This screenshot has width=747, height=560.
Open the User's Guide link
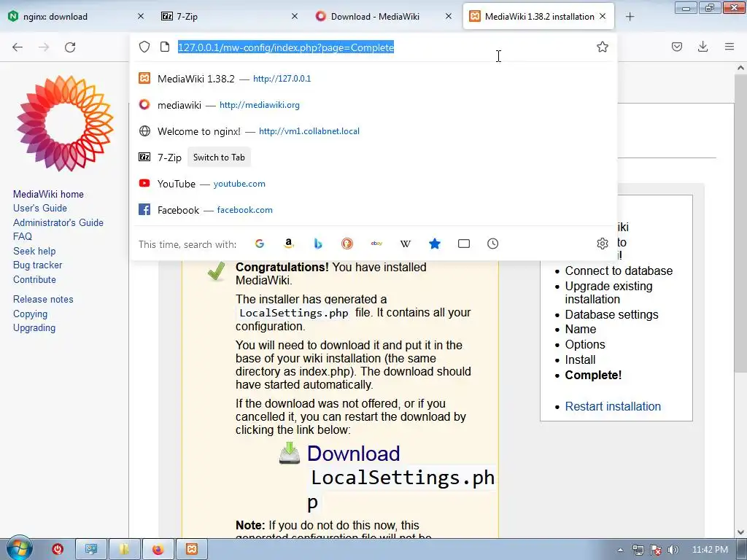(40, 208)
